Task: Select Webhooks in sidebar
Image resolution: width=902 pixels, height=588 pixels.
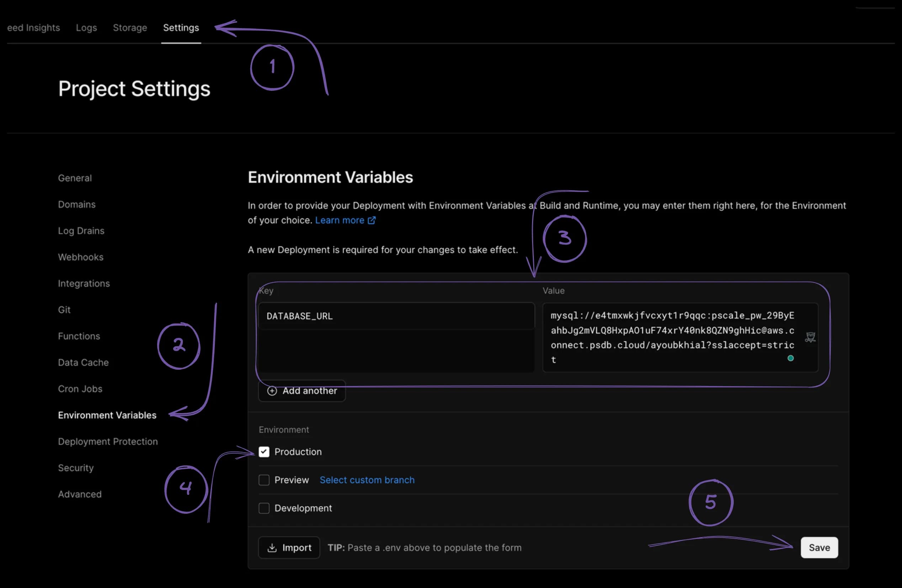Action: pyautogui.click(x=81, y=257)
